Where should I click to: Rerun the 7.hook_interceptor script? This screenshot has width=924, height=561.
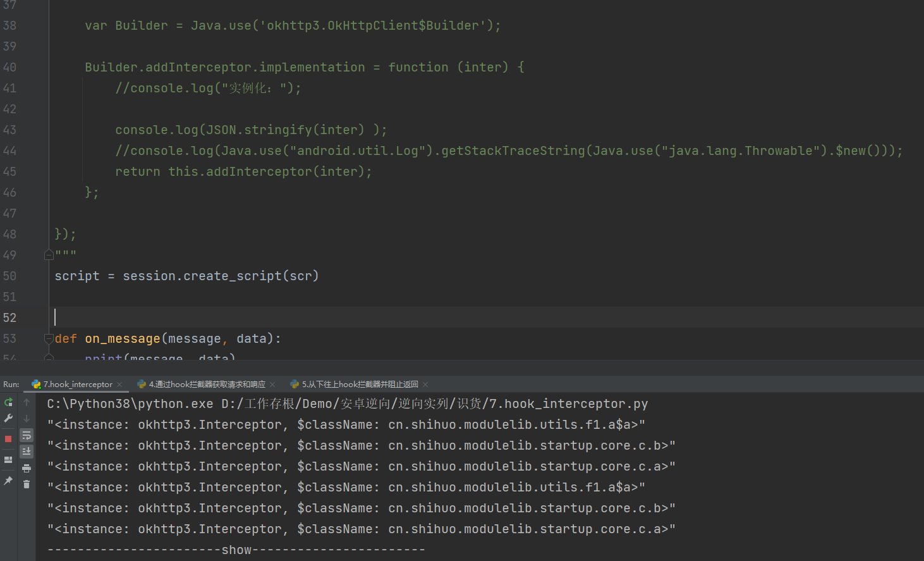pos(8,402)
